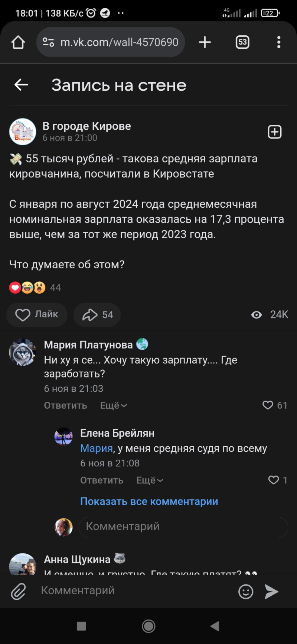The height and width of the screenshot is (644, 297).
Task: Open the browser three-dot menu
Action: 278,42
